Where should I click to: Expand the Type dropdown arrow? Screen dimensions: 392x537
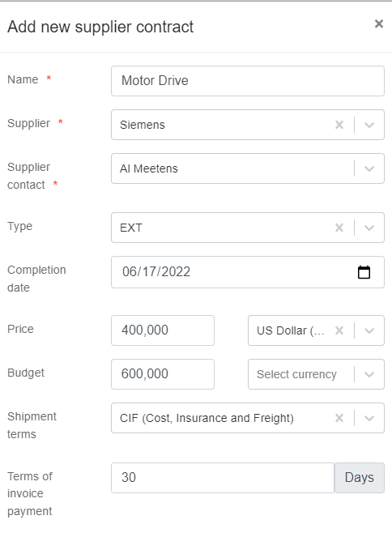(x=369, y=228)
